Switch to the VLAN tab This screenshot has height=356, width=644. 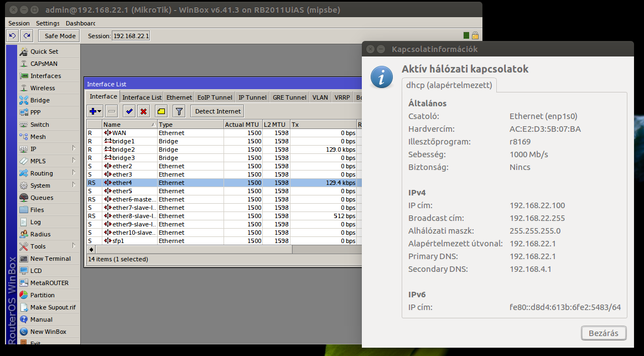(320, 97)
